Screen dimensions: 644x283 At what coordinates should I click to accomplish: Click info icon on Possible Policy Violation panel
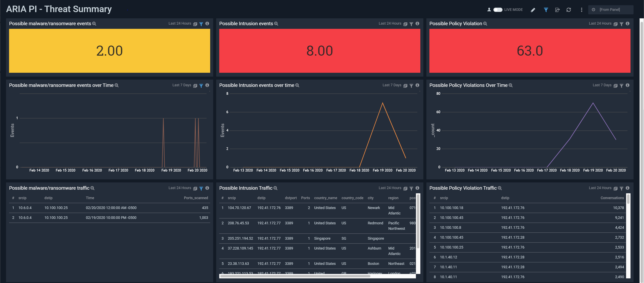627,24
